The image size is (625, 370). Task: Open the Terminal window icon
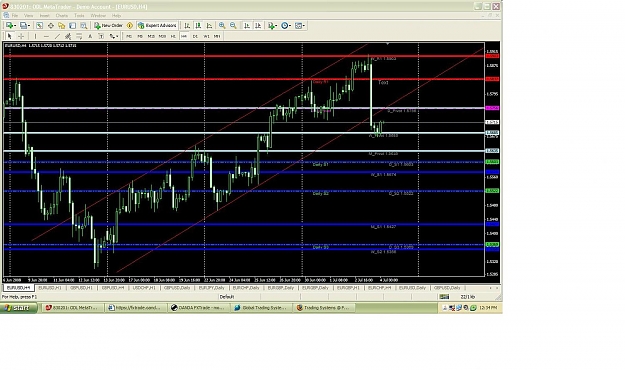pos(73,26)
